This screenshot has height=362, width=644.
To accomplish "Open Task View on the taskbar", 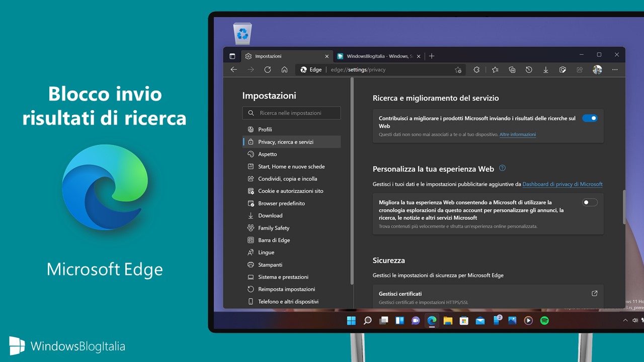I will pos(383,320).
